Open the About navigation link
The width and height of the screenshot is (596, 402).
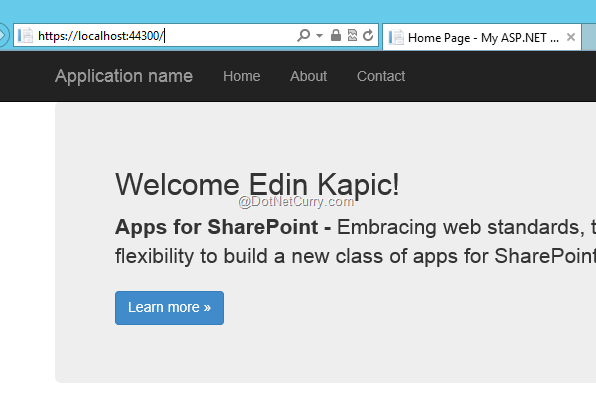[308, 76]
